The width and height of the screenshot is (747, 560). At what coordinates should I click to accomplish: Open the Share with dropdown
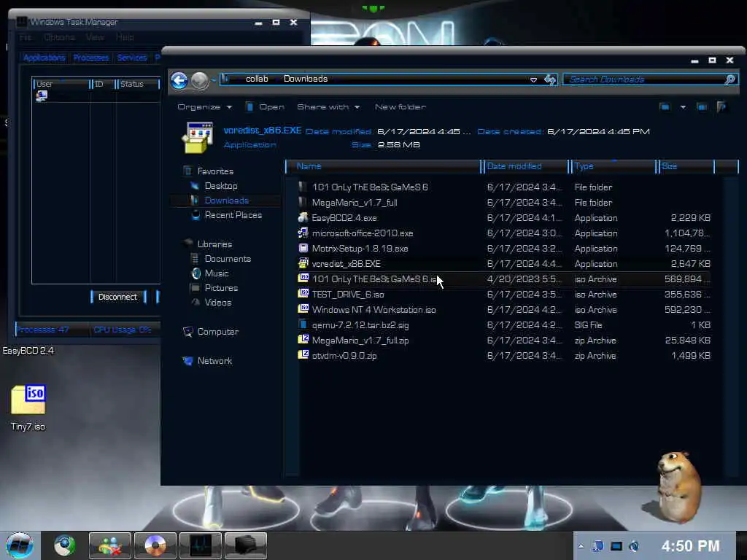328,107
